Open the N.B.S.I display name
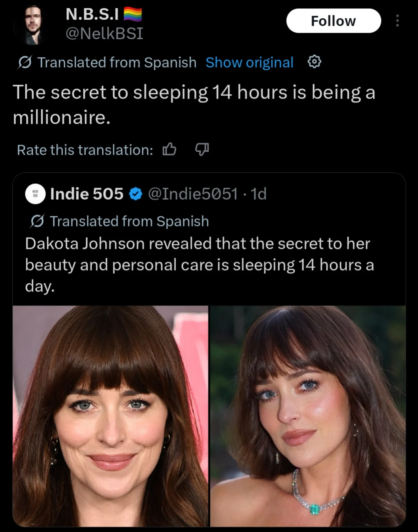Image resolution: width=418 pixels, height=532 pixels. (92, 14)
